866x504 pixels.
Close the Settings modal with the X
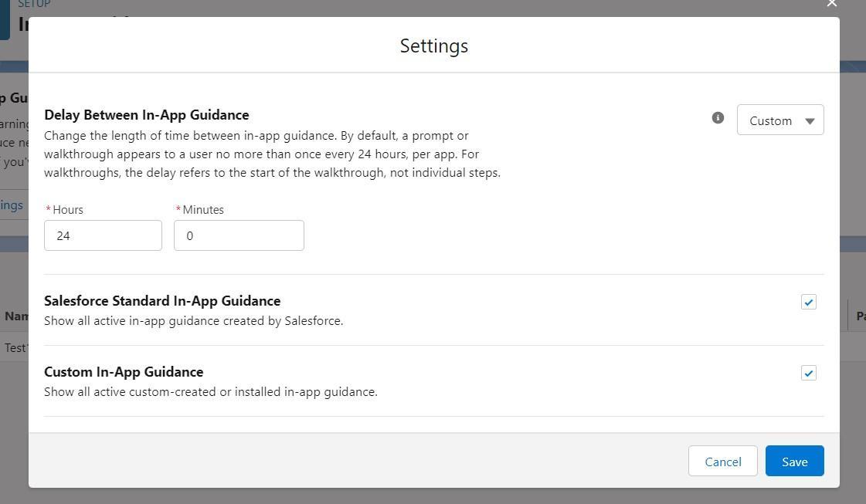pos(831,4)
